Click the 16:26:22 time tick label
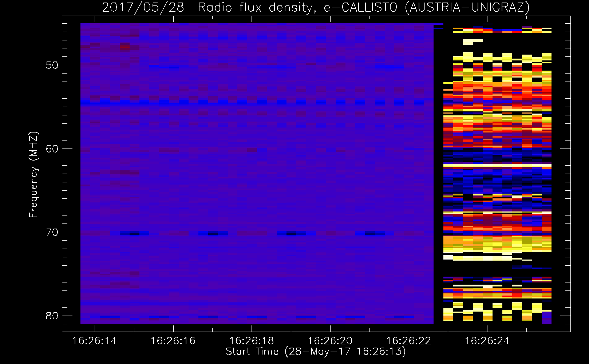This screenshot has width=589, height=364. [408, 341]
